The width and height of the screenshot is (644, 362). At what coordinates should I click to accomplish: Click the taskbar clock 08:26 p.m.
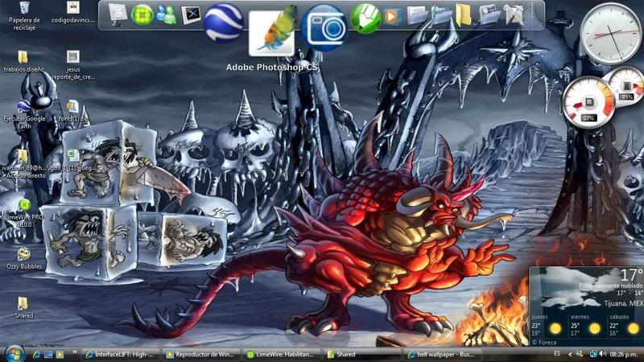623,354
